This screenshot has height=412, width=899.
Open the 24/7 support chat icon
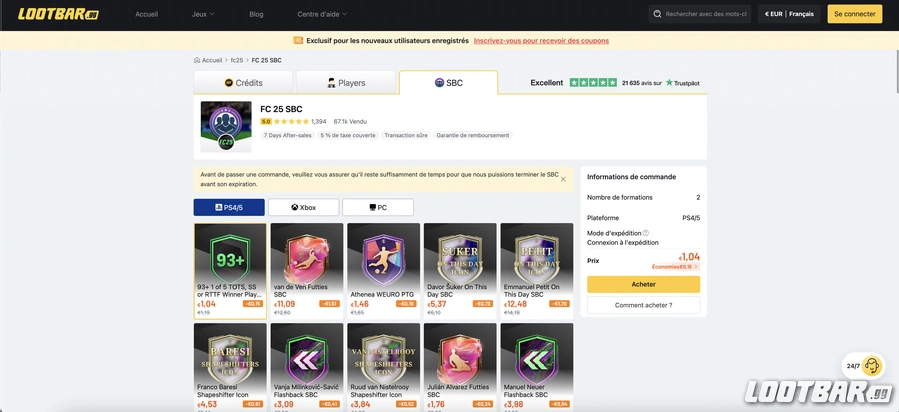pos(871,365)
